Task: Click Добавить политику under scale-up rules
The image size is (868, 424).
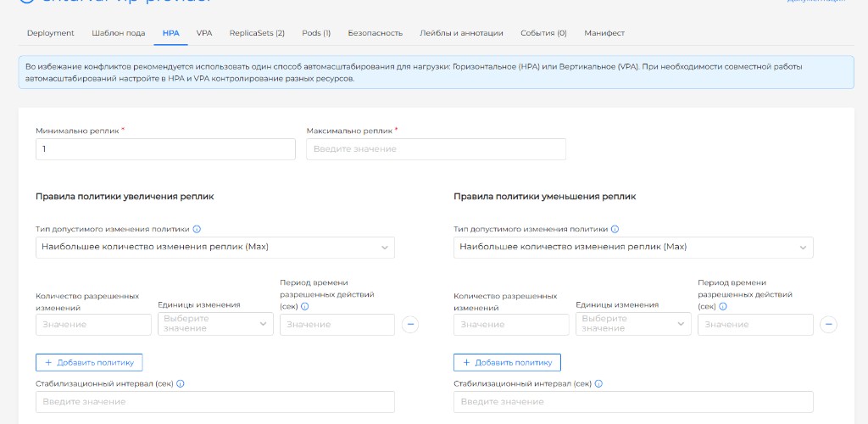Action: click(89, 363)
